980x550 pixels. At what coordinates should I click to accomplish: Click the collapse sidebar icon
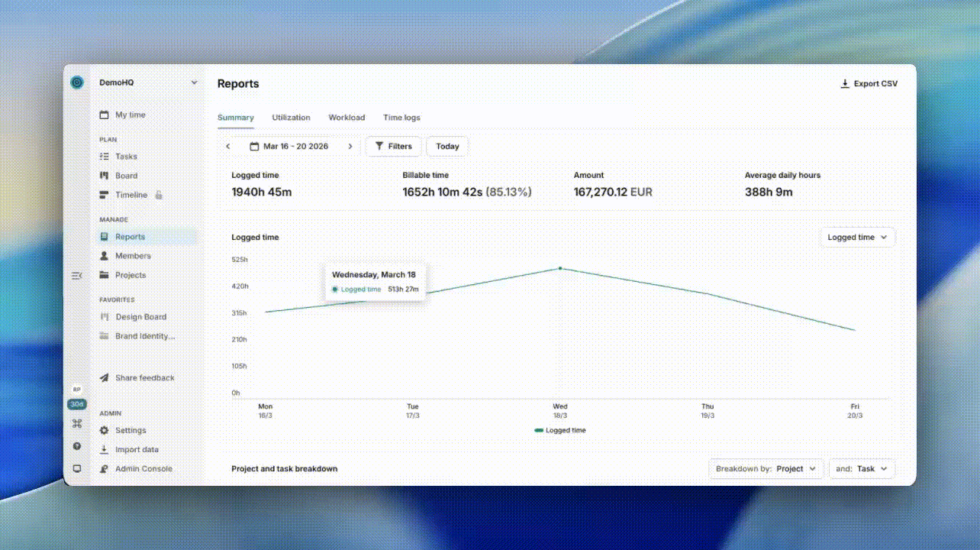coord(76,276)
